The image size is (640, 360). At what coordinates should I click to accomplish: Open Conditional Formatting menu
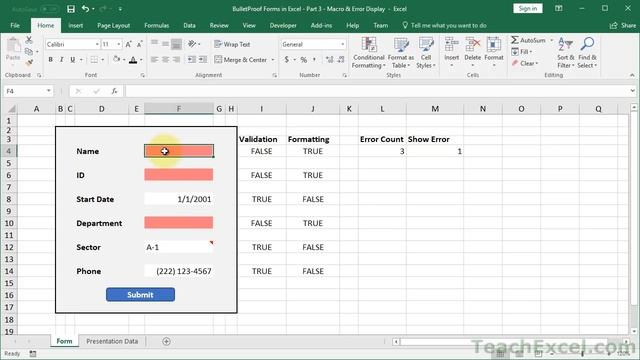(x=369, y=53)
